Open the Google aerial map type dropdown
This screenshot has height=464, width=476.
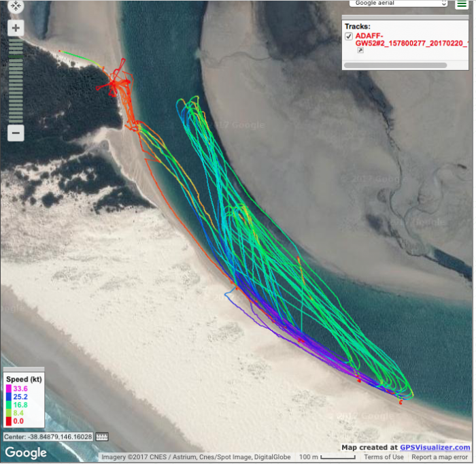pos(398,3)
